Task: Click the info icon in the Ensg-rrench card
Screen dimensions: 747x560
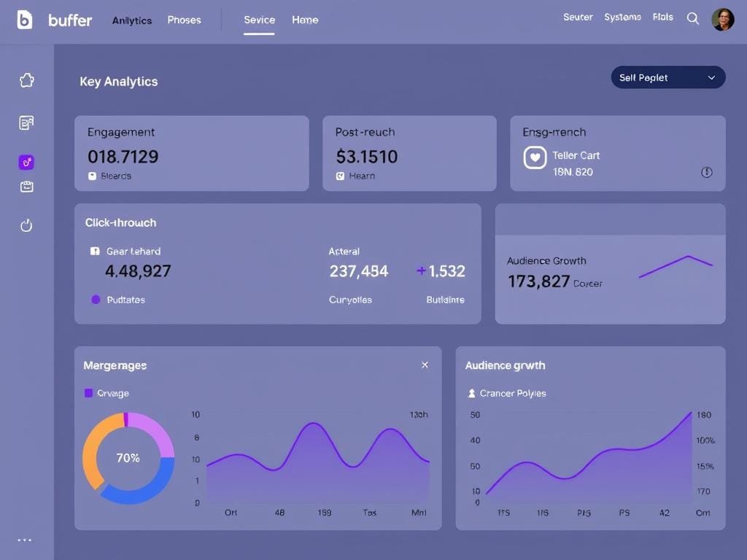Action: (x=706, y=173)
